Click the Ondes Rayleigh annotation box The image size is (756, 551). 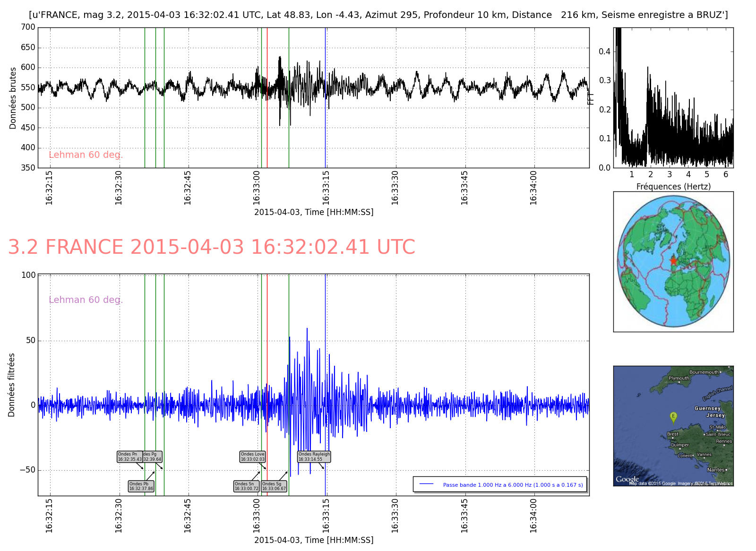pyautogui.click(x=314, y=456)
